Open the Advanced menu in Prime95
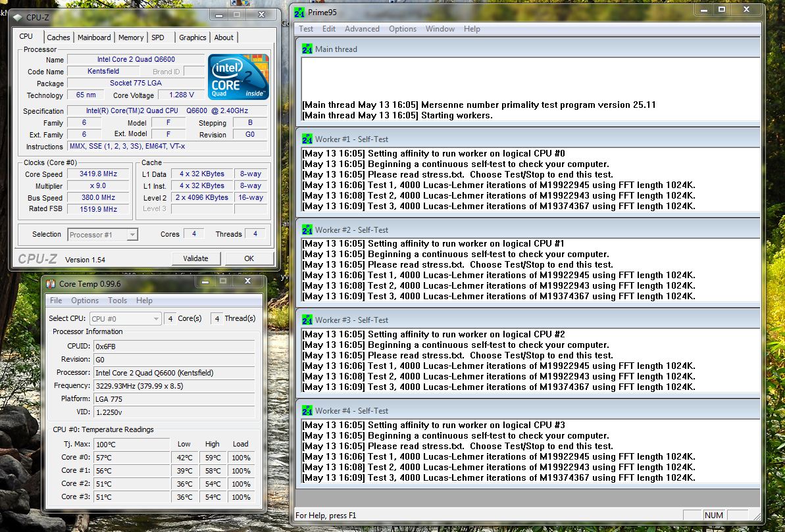 click(x=362, y=29)
